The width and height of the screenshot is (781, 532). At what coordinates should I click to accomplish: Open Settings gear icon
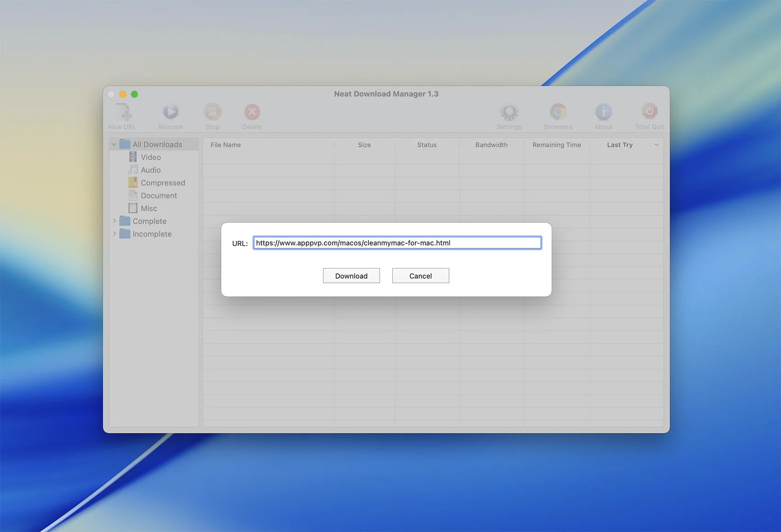509,112
